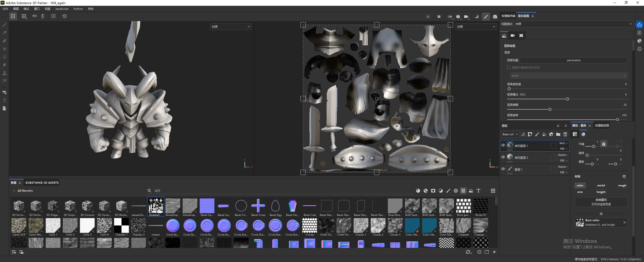Toggle visibility of 填充图层 2 layer
Screen dimensions: 644x262
tap(503, 157)
